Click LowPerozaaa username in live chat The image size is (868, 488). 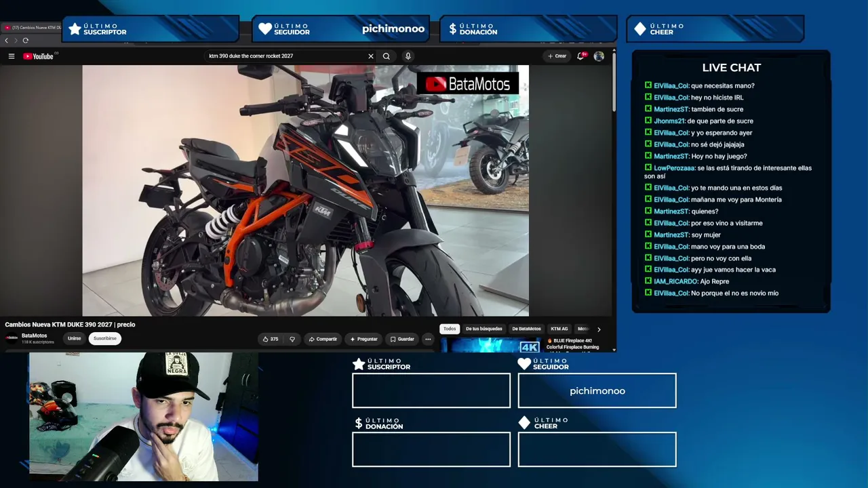click(x=674, y=168)
